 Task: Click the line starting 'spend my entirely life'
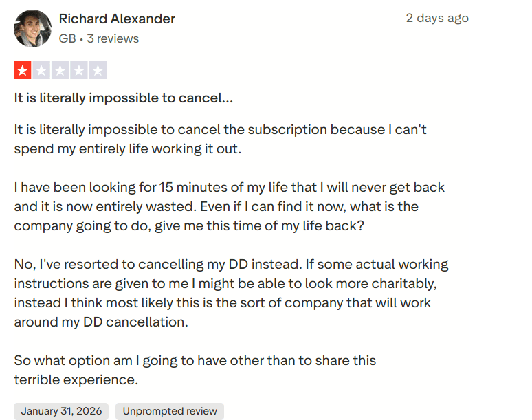[128, 148]
